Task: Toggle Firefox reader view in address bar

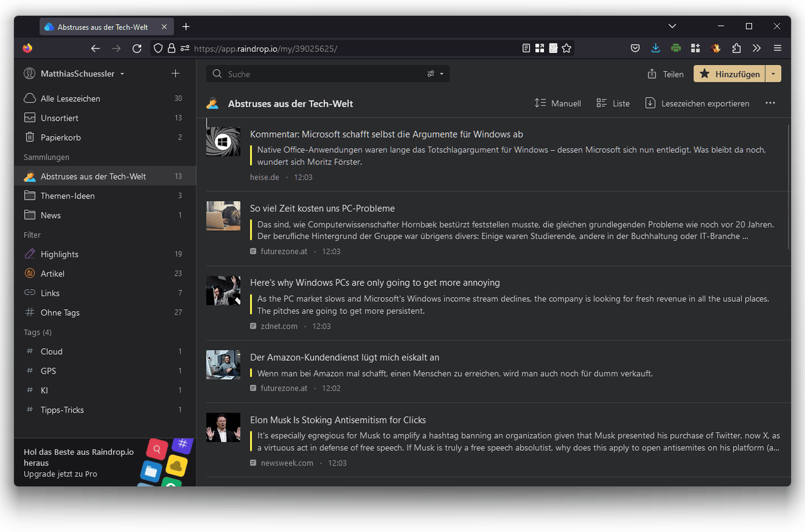Action: (526, 48)
